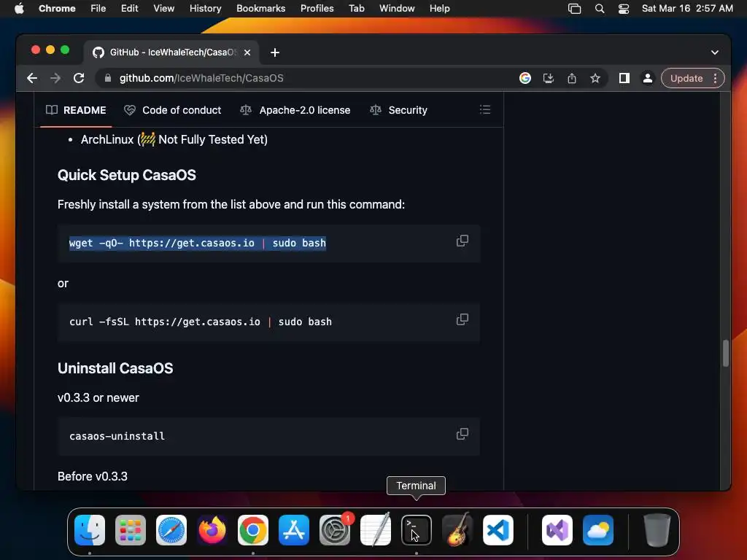Open the Chrome File menu
The height and width of the screenshot is (560, 747).
pyautogui.click(x=98, y=9)
